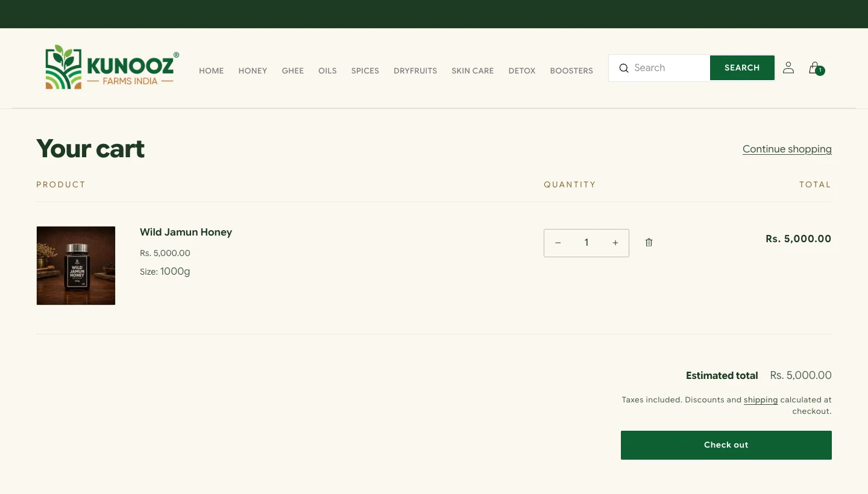
Task: Click the Kunooz Farms India logo
Action: coord(112,67)
